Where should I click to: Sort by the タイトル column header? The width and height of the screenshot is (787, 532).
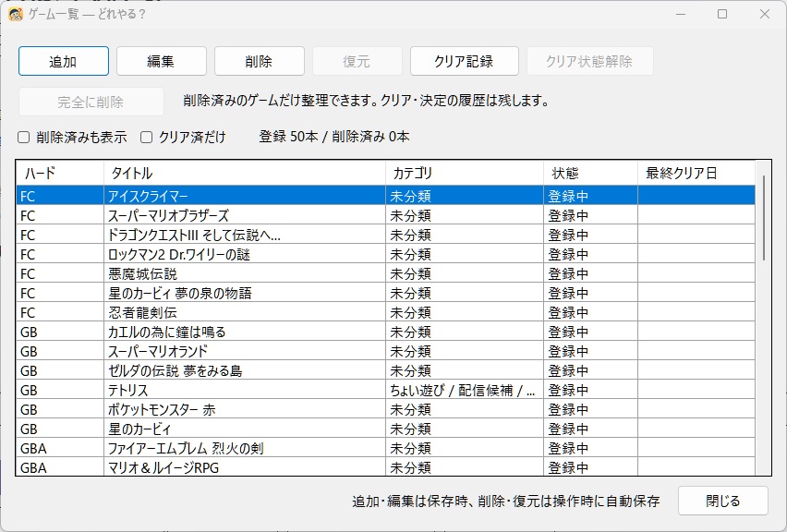245,173
